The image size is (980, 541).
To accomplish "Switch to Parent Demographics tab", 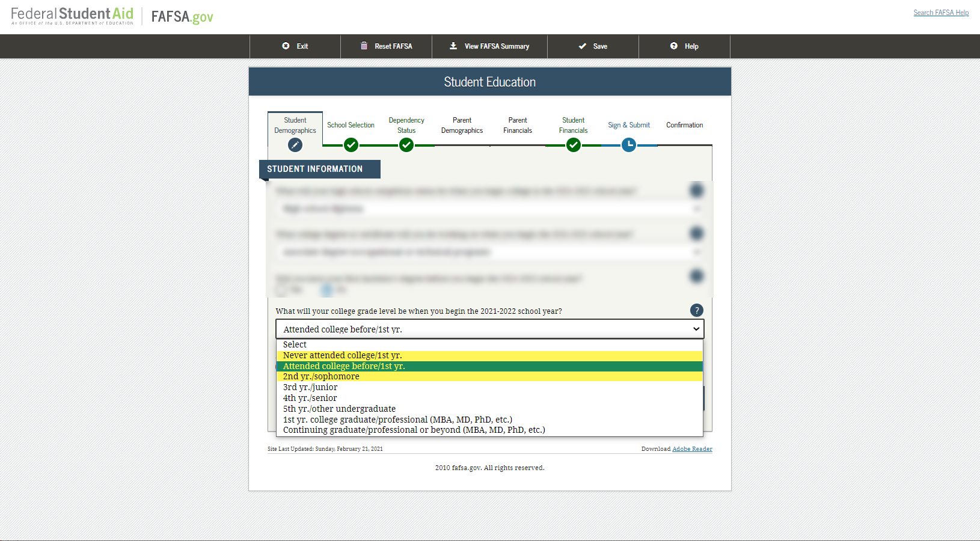I will (x=462, y=125).
